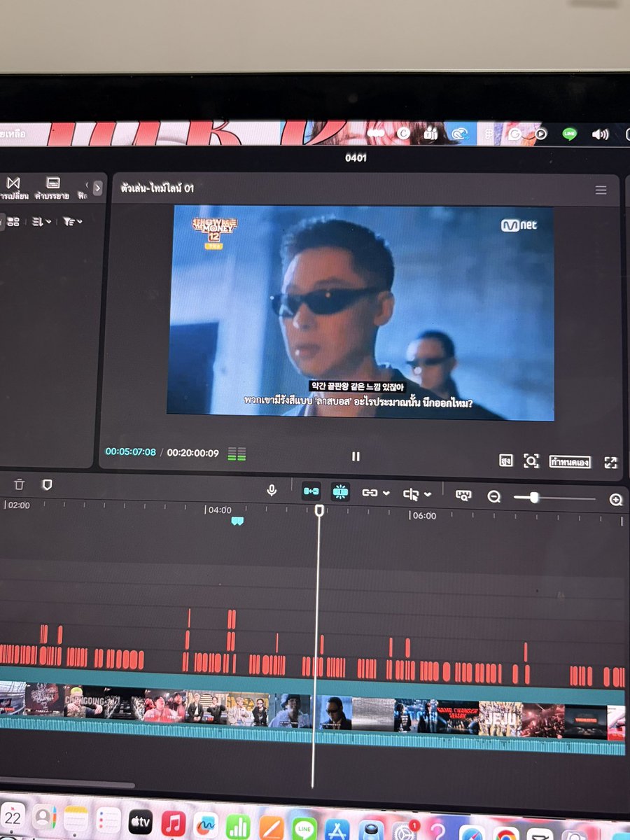This screenshot has height=840, width=630.
Task: Open Numbers app from the Dock
Action: coord(239,826)
